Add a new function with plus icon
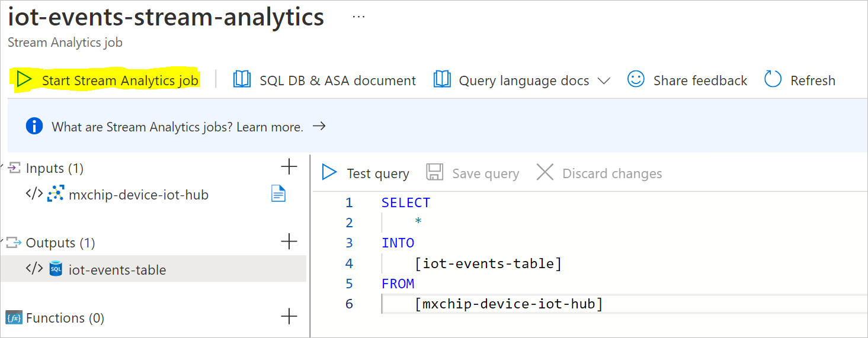Image resolution: width=868 pixels, height=338 pixels. coord(289,317)
